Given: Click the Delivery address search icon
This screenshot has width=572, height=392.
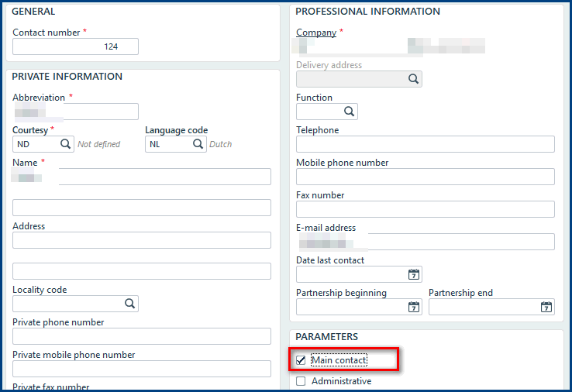Looking at the screenshot, I should coord(414,79).
